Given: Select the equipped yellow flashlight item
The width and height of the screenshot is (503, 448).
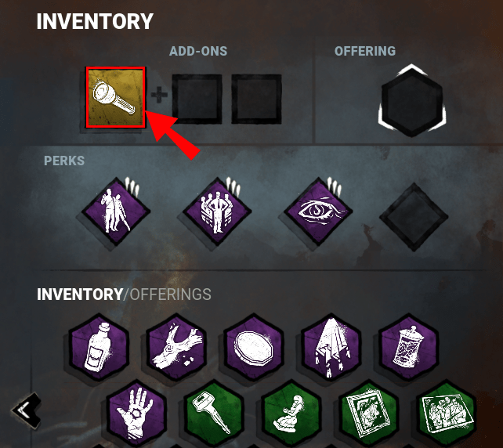Looking at the screenshot, I should click(115, 97).
